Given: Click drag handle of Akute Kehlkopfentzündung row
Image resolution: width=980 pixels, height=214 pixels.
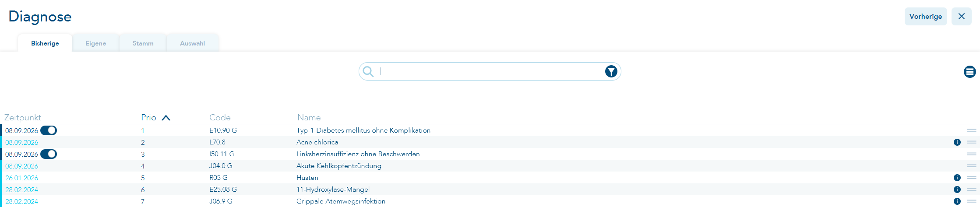Looking at the screenshot, I should 972,166.
